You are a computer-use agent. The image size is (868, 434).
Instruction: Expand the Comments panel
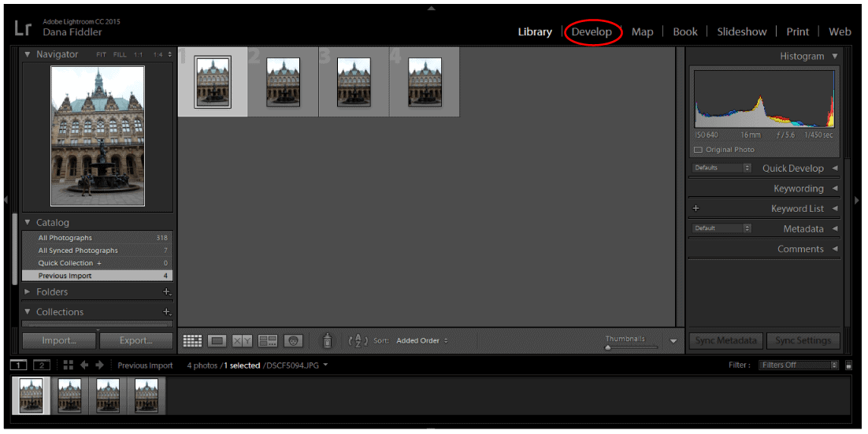click(x=834, y=249)
